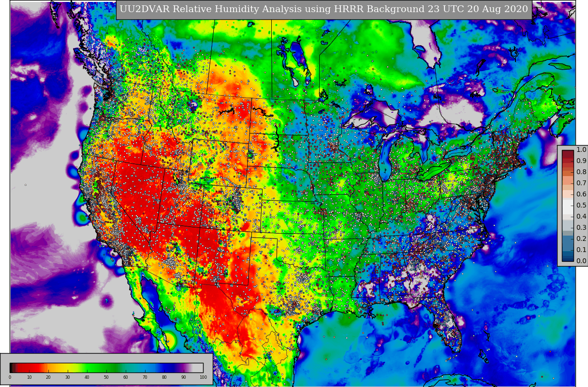Image resolution: width=588 pixels, height=387 pixels.
Task: Click the "0.1" label on right colorbar
Action: pos(581,250)
